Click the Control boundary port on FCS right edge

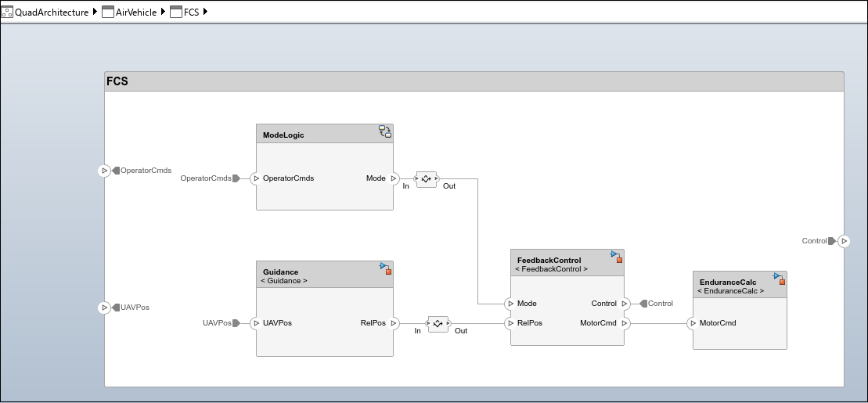click(844, 241)
